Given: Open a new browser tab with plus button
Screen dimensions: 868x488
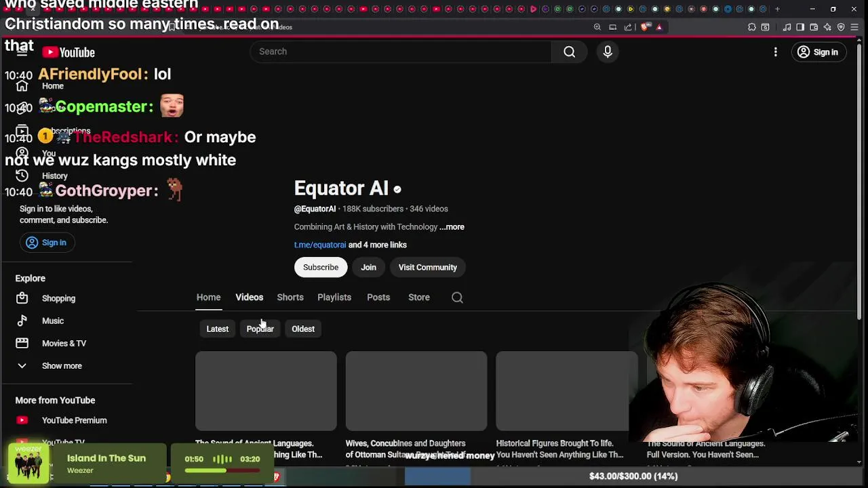Looking at the screenshot, I should [777, 9].
